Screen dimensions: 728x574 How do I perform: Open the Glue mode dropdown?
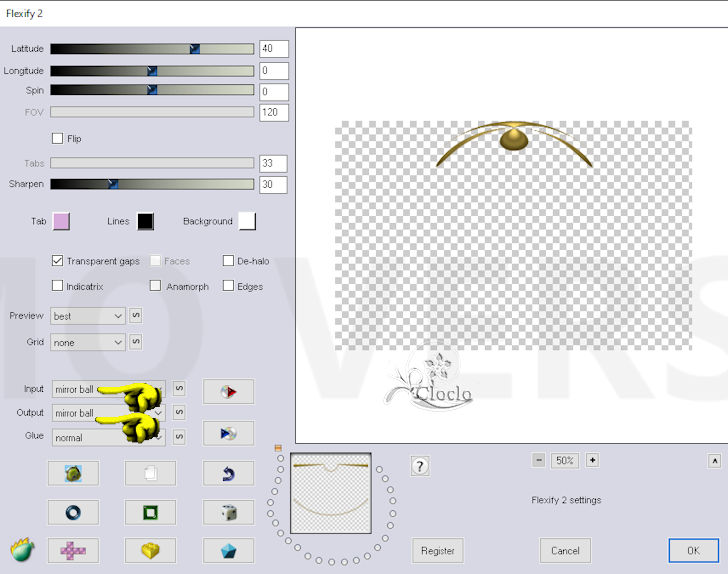pyautogui.click(x=108, y=437)
